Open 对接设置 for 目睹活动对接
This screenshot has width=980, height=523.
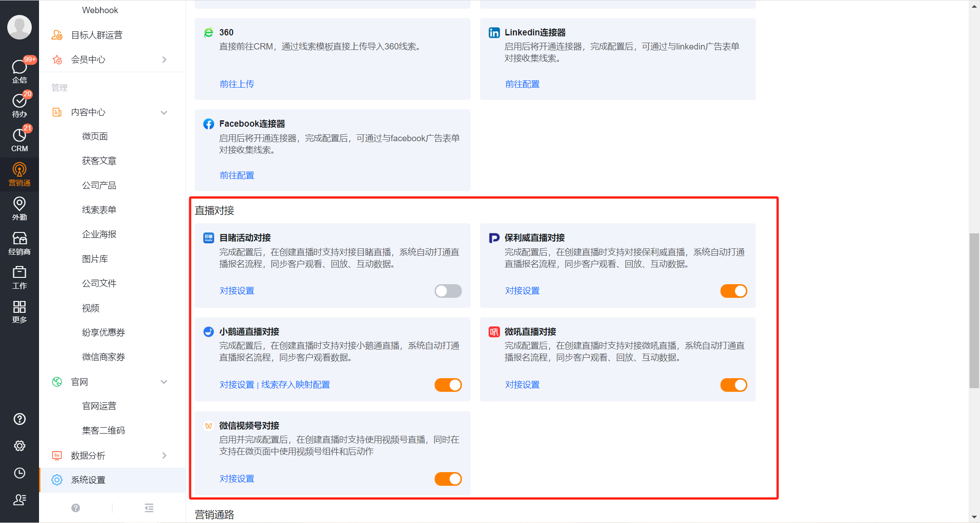[x=237, y=291]
